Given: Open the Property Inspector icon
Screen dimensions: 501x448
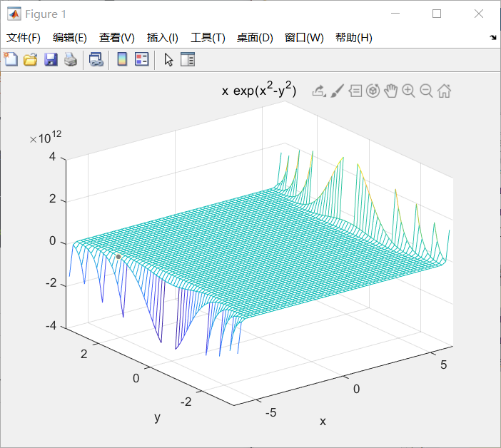Looking at the screenshot, I should (188, 59).
